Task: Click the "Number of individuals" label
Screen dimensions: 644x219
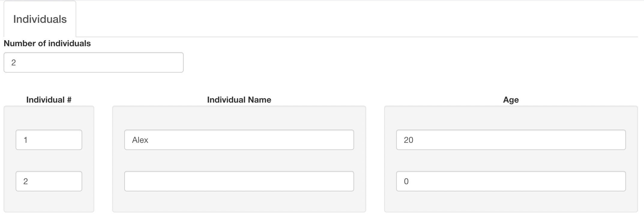Action: pyautogui.click(x=47, y=43)
